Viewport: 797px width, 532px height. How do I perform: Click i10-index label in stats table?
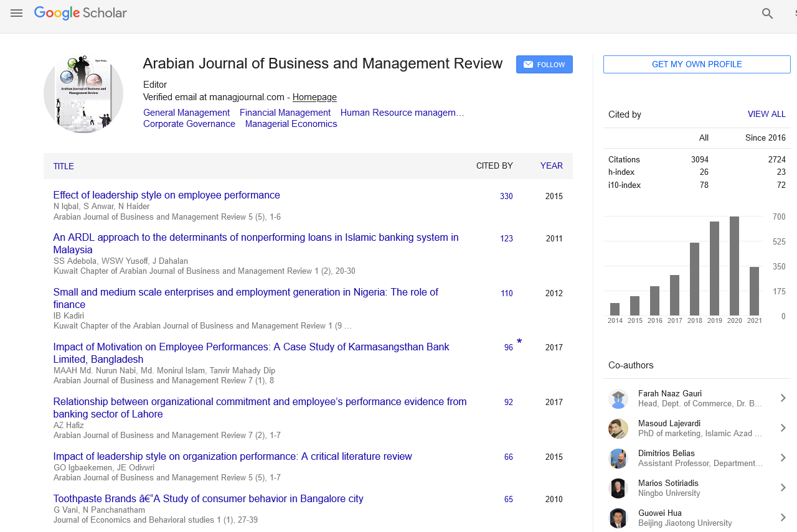point(625,185)
